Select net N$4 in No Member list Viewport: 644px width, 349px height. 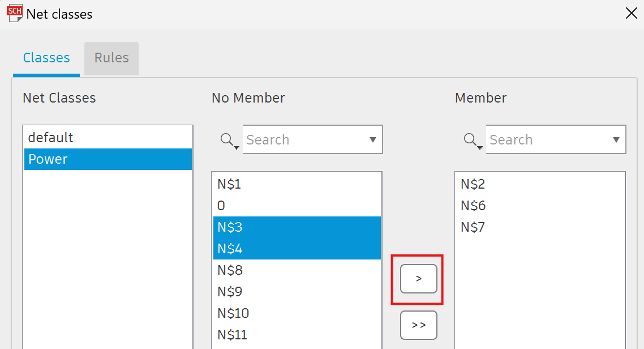tap(297, 249)
